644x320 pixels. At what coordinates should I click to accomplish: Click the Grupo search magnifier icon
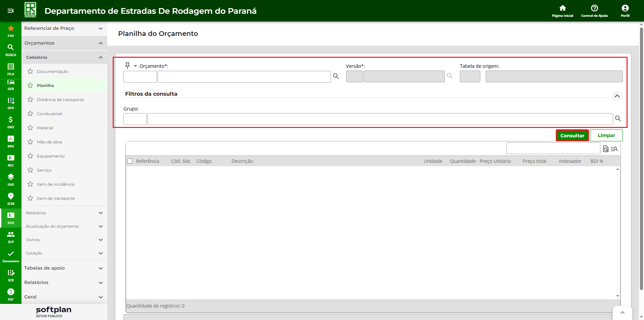618,119
